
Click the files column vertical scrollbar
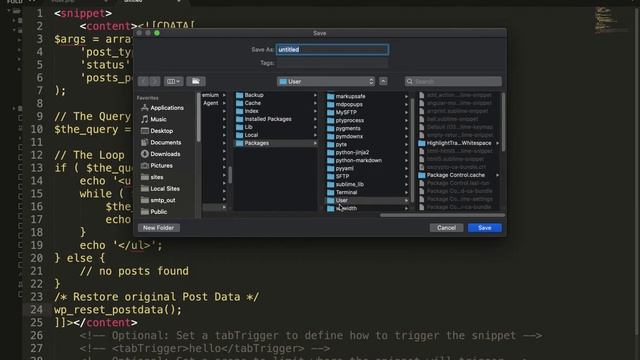coord(503,122)
